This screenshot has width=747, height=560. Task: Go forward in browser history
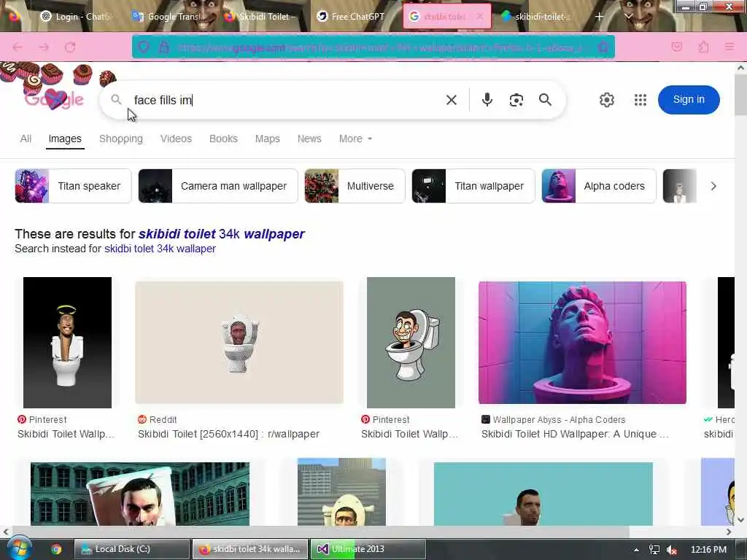coord(44,47)
